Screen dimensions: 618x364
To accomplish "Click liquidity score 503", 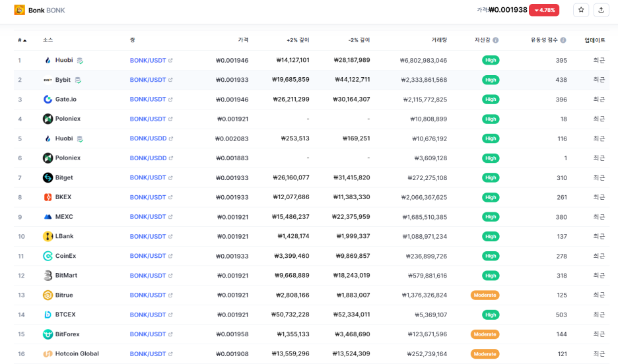I will pos(561,315).
